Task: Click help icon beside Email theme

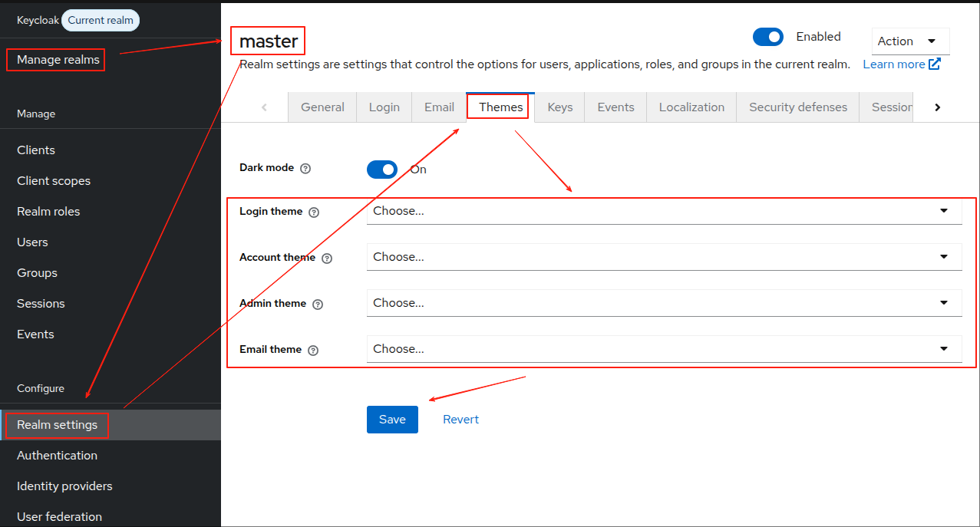Action: [312, 351]
